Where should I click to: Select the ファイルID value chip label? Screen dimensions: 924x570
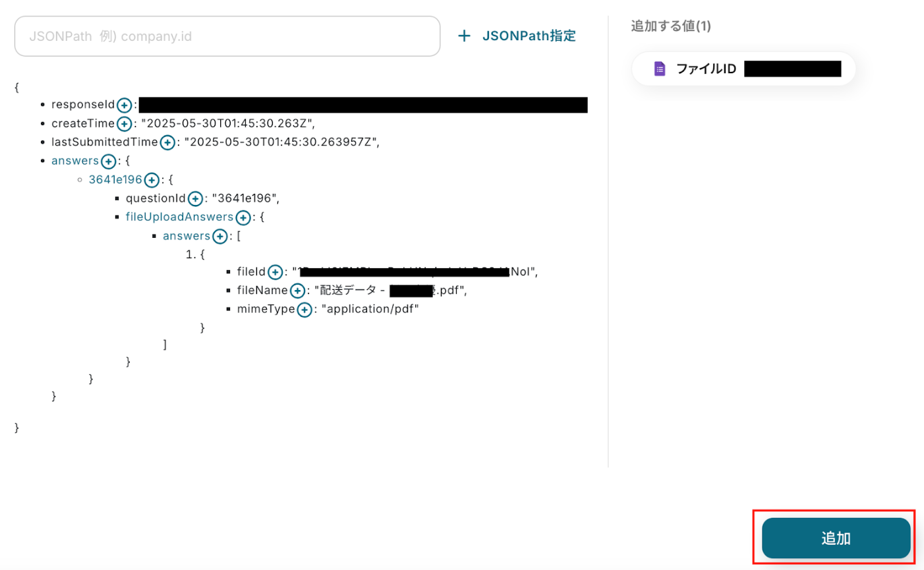(x=706, y=69)
